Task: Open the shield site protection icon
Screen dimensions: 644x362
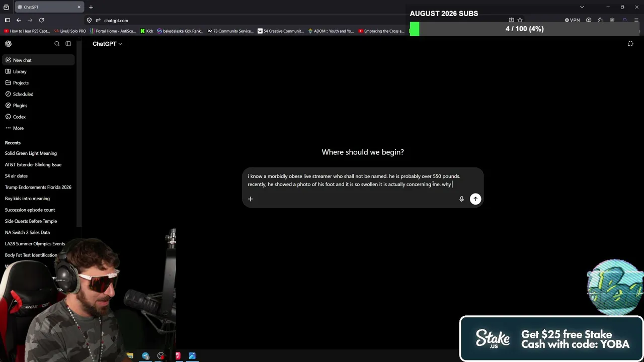Action: (x=89, y=21)
